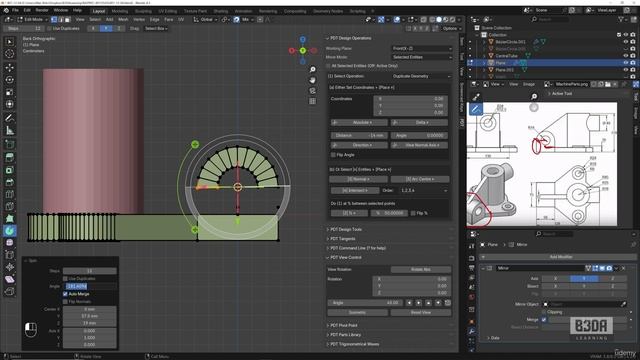
Task: Open the Order 1,2,3,4 dropdown
Action: (423, 191)
